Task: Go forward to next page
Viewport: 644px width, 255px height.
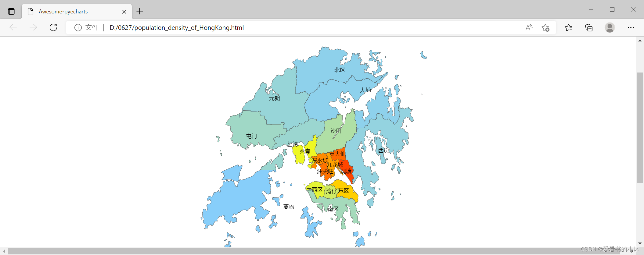Action: pos(33,27)
